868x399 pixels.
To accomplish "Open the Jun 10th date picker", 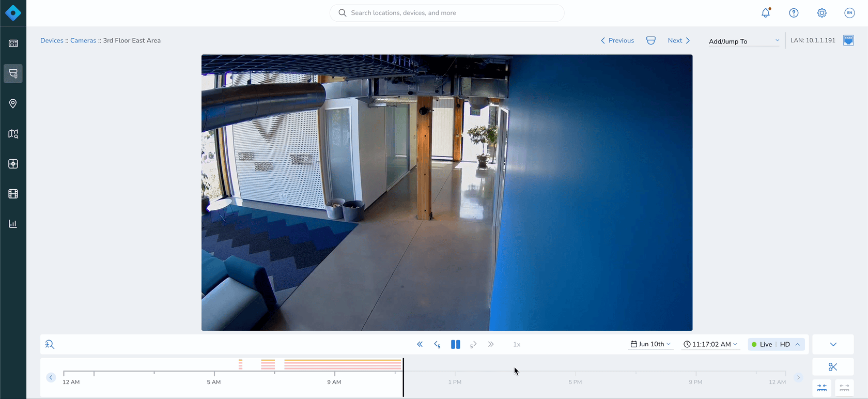I will pyautogui.click(x=650, y=344).
